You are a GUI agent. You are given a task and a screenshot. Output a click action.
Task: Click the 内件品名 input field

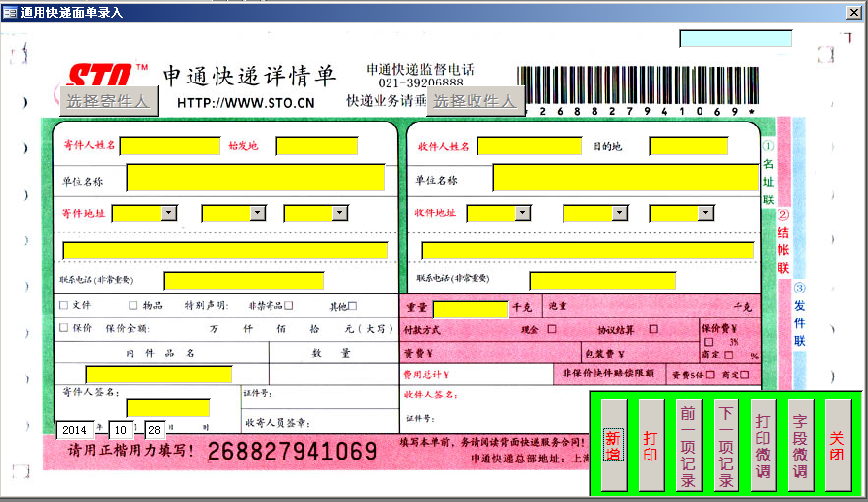(x=159, y=375)
